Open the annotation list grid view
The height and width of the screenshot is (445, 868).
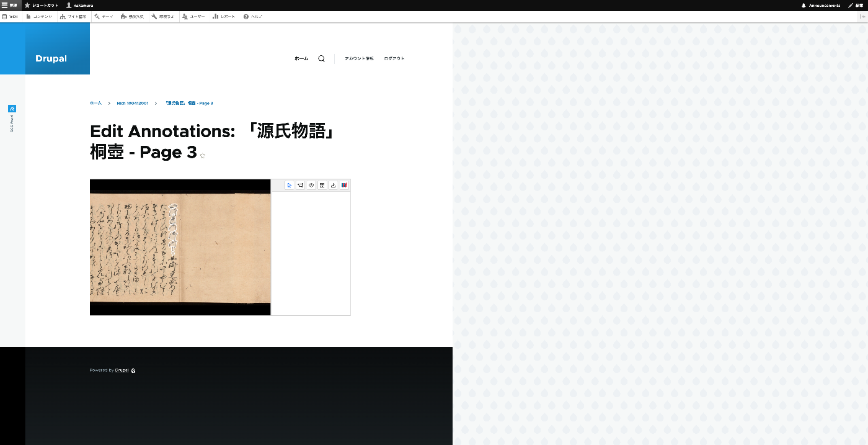(322, 185)
